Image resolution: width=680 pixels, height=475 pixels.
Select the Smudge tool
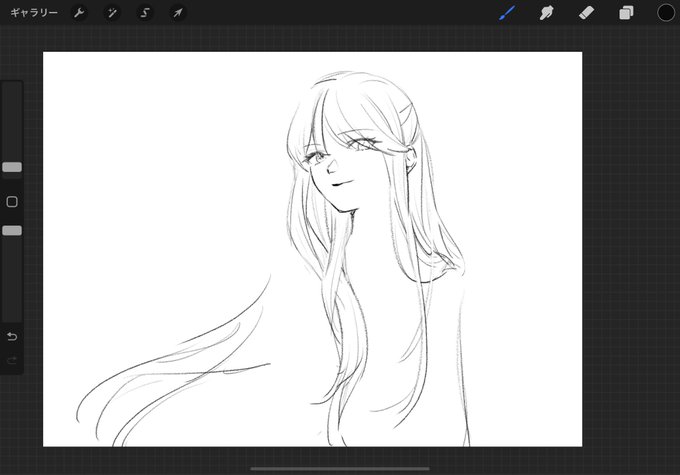point(546,13)
